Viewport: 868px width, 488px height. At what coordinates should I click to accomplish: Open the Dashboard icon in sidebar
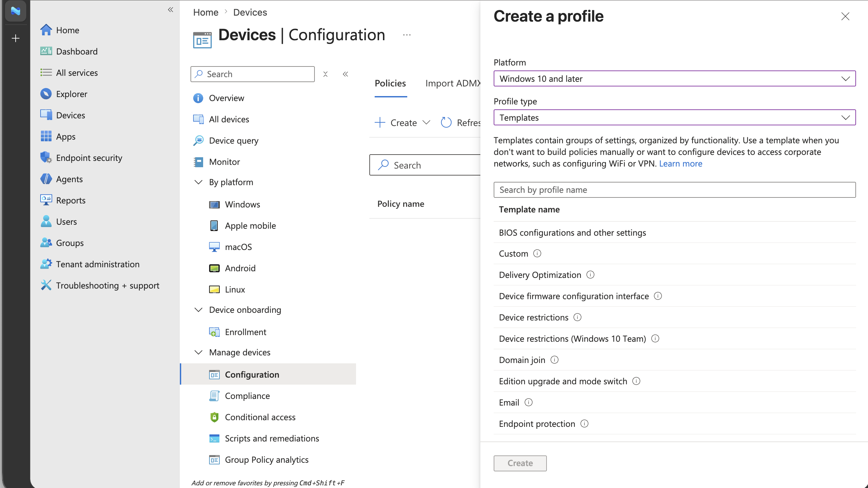46,51
